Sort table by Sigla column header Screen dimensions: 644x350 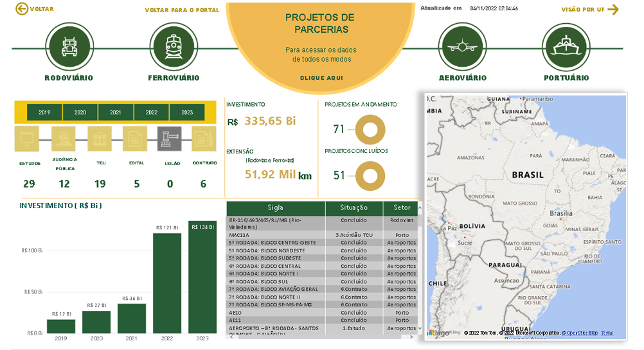[276, 208]
